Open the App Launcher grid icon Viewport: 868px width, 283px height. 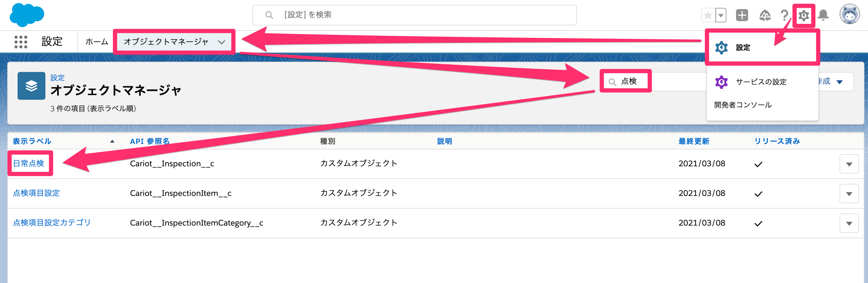[21, 42]
